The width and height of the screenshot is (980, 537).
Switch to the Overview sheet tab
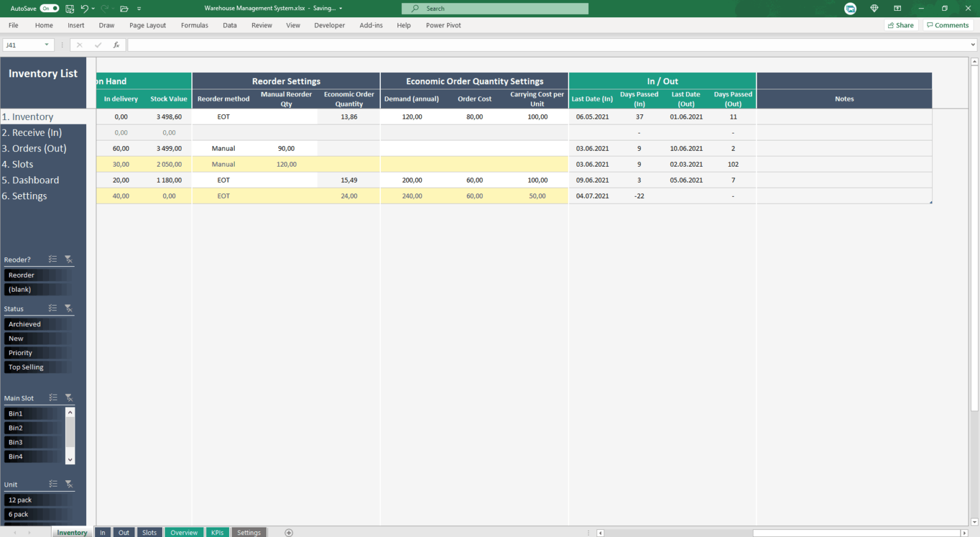click(184, 532)
